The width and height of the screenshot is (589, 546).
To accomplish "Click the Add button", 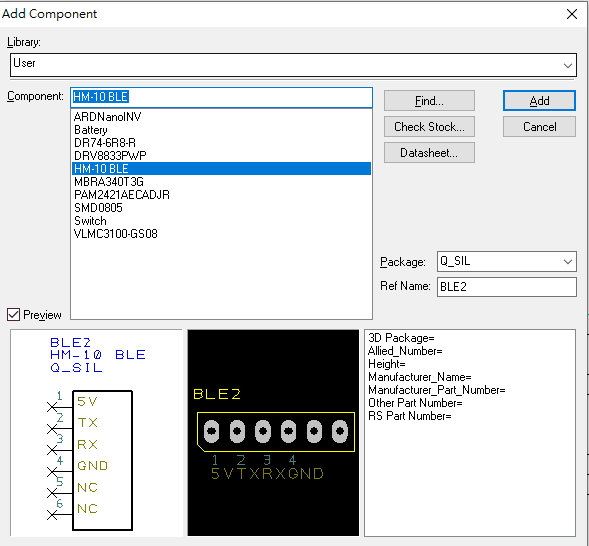I will pyautogui.click(x=539, y=101).
